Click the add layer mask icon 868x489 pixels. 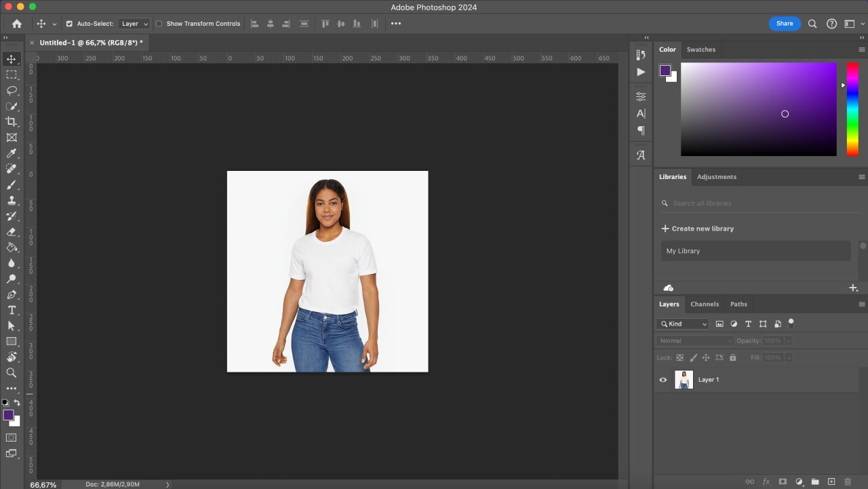783,482
